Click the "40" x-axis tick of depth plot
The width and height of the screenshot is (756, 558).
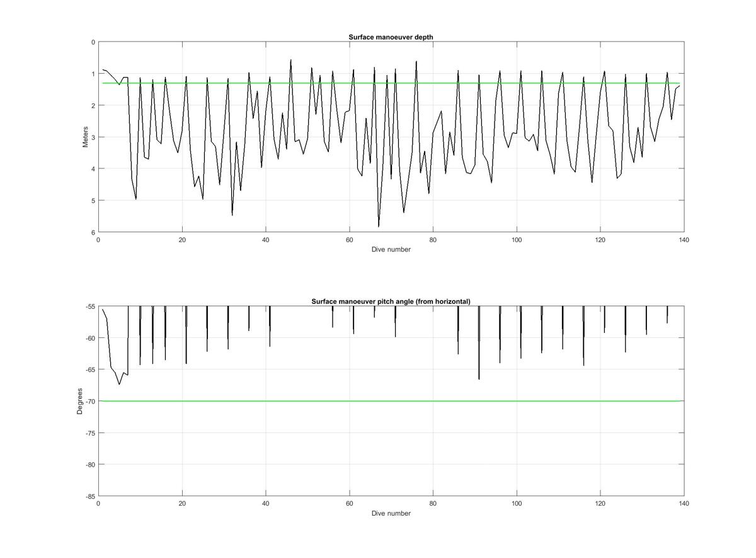coord(266,240)
